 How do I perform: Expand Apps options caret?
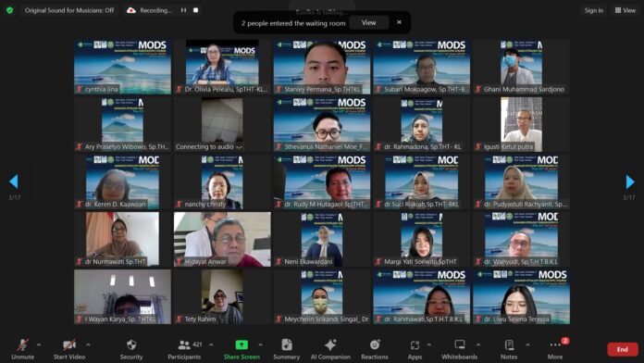point(428,344)
